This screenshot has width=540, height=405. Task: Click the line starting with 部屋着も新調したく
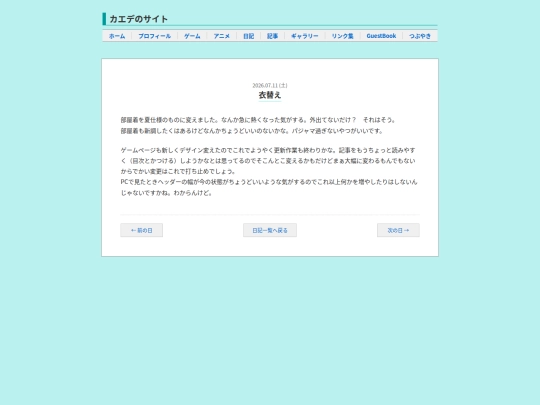click(x=252, y=131)
